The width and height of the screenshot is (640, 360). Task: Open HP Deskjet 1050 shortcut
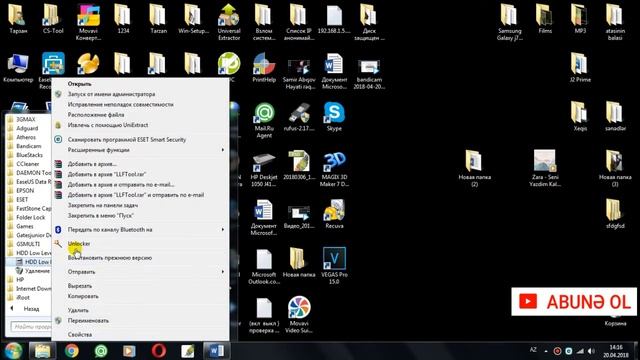264,169
